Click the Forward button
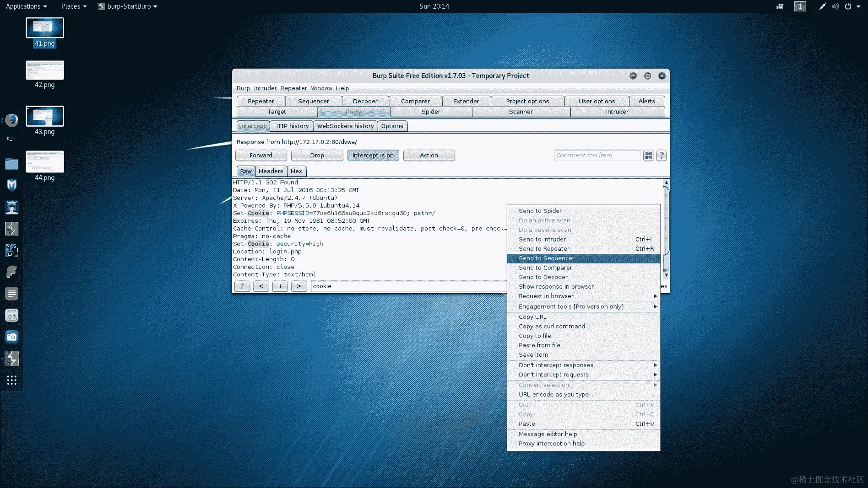 tap(261, 156)
